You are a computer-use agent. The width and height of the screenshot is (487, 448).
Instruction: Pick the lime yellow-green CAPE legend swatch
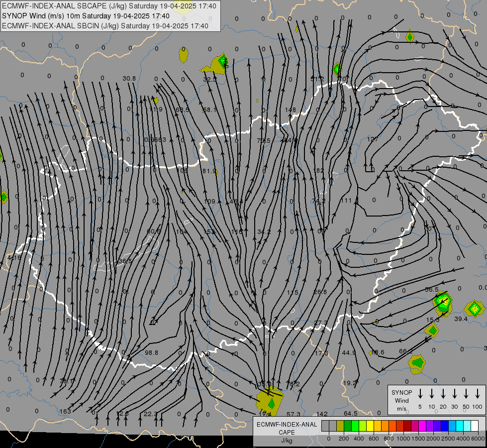[363, 426]
